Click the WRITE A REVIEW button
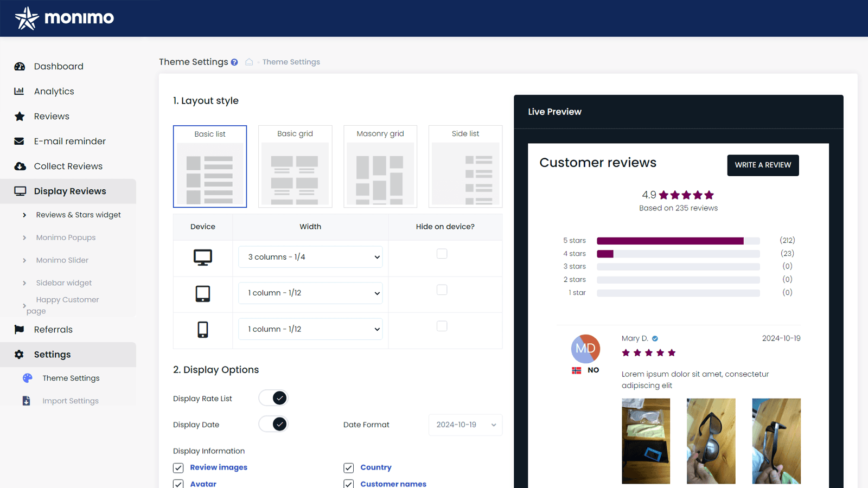Image resolution: width=868 pixels, height=488 pixels. tap(763, 165)
